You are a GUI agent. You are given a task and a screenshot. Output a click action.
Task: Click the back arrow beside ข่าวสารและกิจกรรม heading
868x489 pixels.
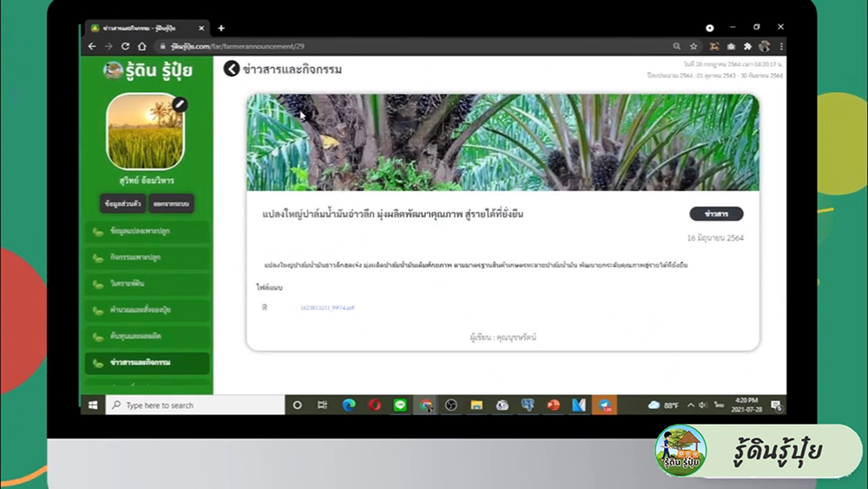[x=232, y=69]
